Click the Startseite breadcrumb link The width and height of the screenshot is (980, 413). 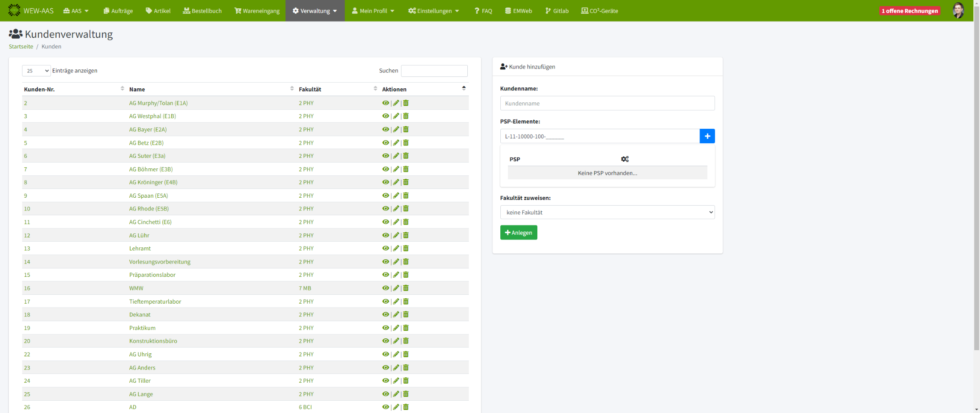point(21,47)
